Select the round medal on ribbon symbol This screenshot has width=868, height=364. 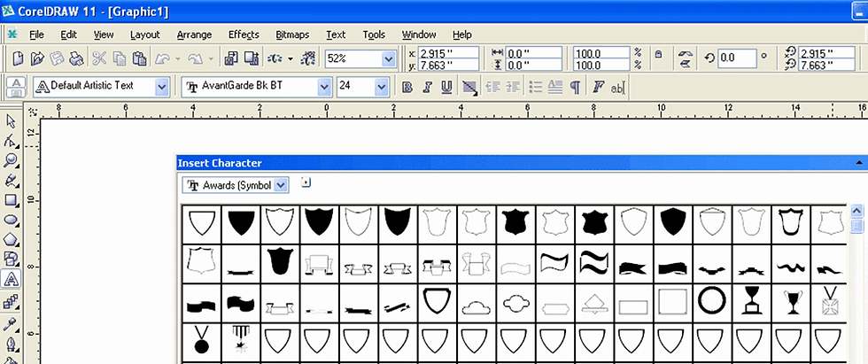click(x=202, y=340)
